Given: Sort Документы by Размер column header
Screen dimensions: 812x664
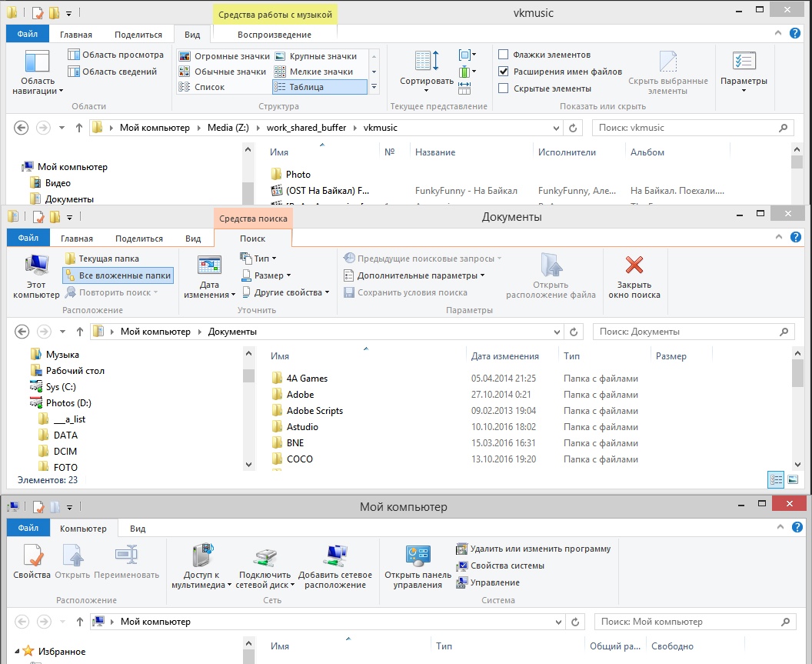Looking at the screenshot, I should point(681,356).
